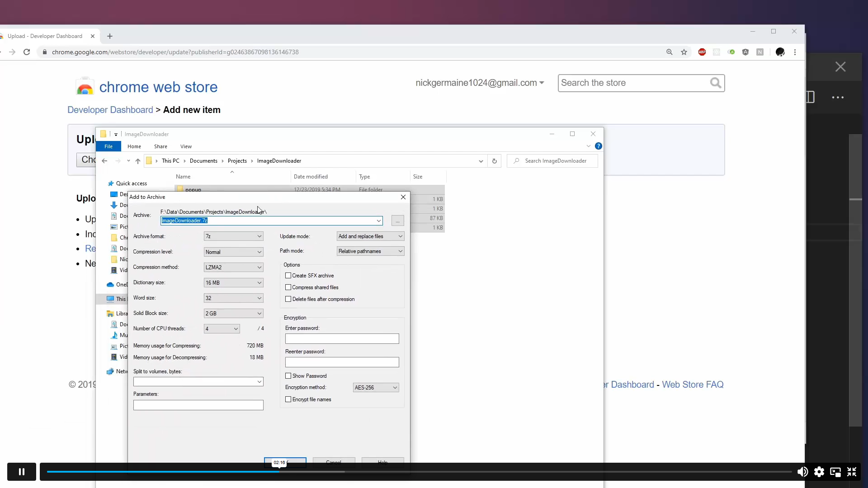Viewport: 868px width, 488px height.
Task: Click Documents in the Explorer breadcrumb
Action: [203, 161]
